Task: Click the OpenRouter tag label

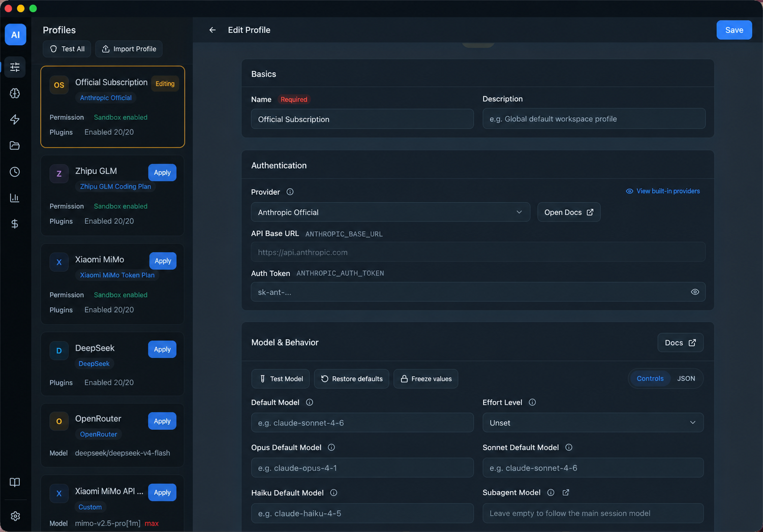Action: (x=99, y=434)
